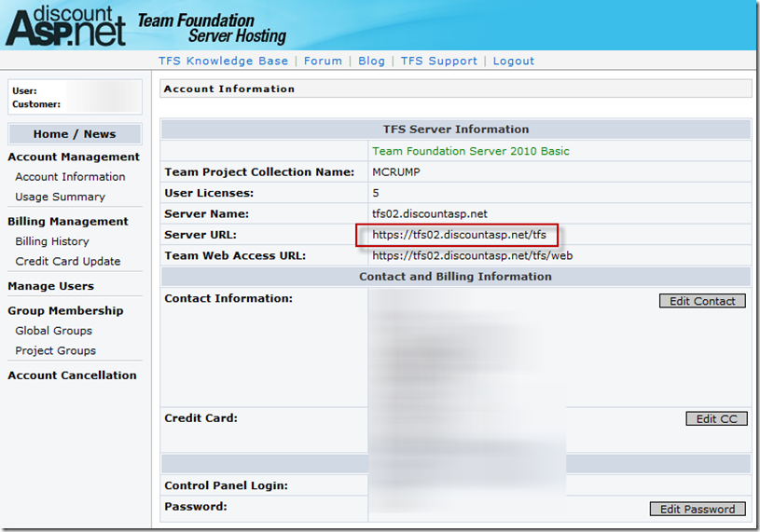
Task: Click the Credit Card label
Action: [x=200, y=418]
